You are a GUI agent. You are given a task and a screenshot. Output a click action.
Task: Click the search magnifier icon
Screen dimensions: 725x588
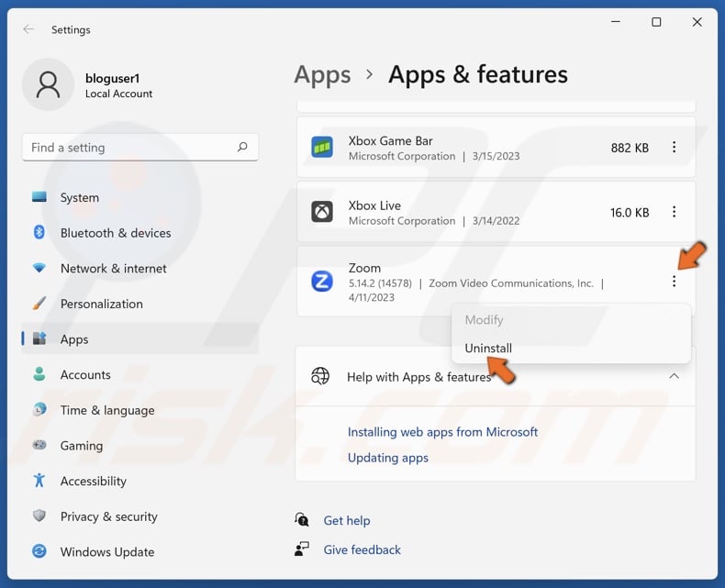click(242, 147)
